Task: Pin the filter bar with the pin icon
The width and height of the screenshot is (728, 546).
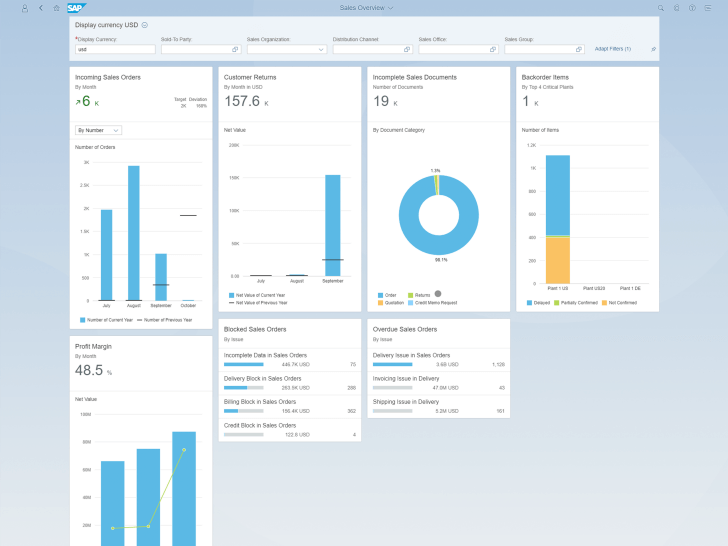Action: (x=653, y=48)
